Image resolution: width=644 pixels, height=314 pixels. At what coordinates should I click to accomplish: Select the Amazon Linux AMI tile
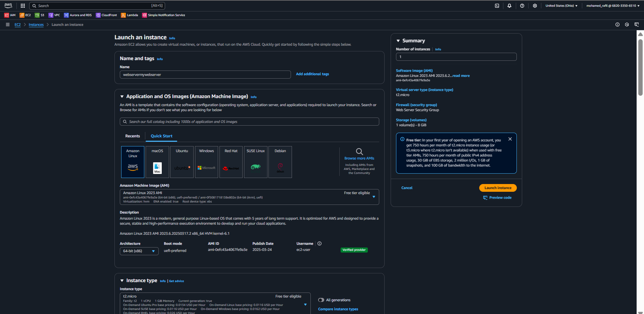(x=133, y=162)
